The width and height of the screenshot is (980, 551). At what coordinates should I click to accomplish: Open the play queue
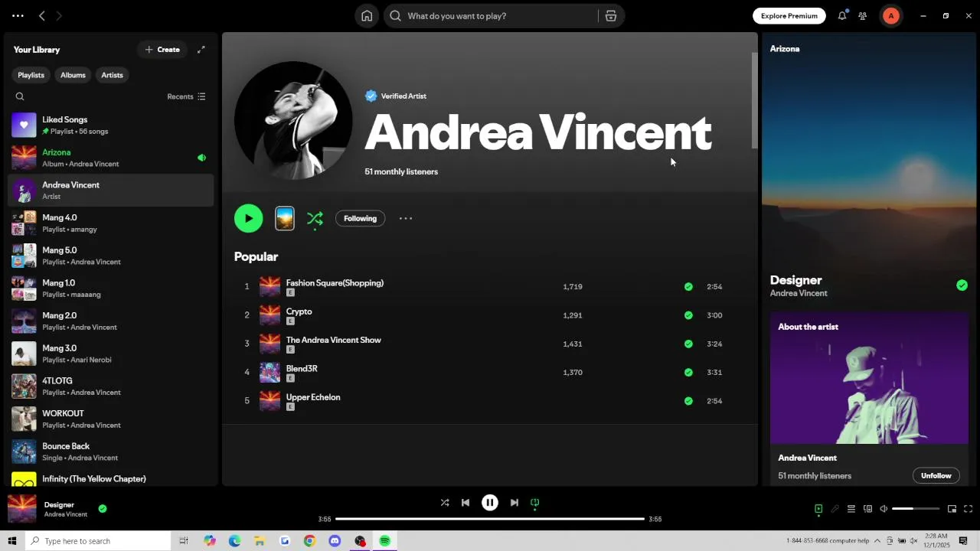851,509
